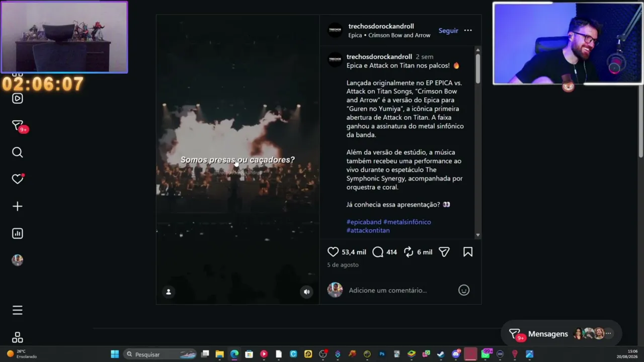Open the Epica • Crimson Bow and Arrow audio link
Image resolution: width=644 pixels, height=362 pixels.
389,35
